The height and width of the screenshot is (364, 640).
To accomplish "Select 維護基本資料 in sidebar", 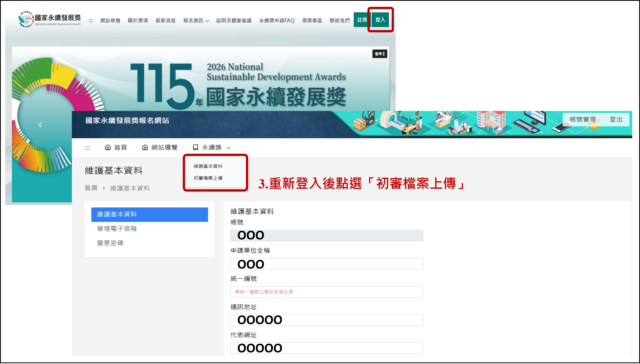I will [150, 214].
